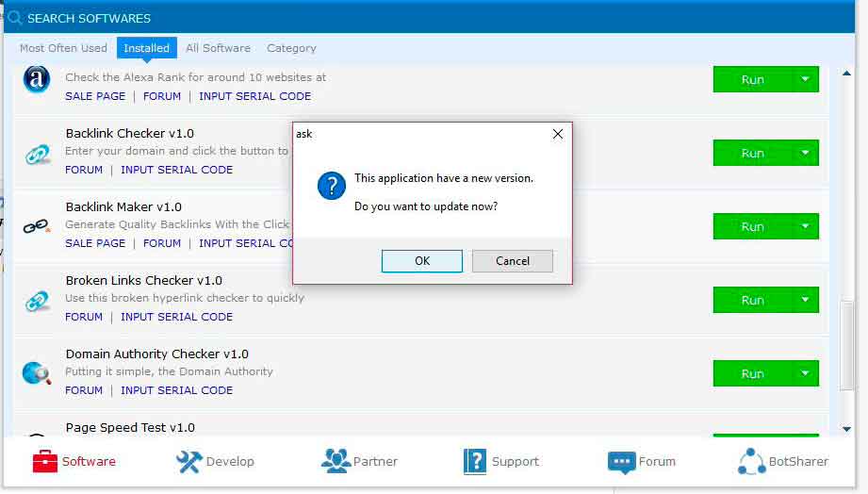Cancel the update dialog
The width and height of the screenshot is (868, 494).
pyautogui.click(x=512, y=261)
